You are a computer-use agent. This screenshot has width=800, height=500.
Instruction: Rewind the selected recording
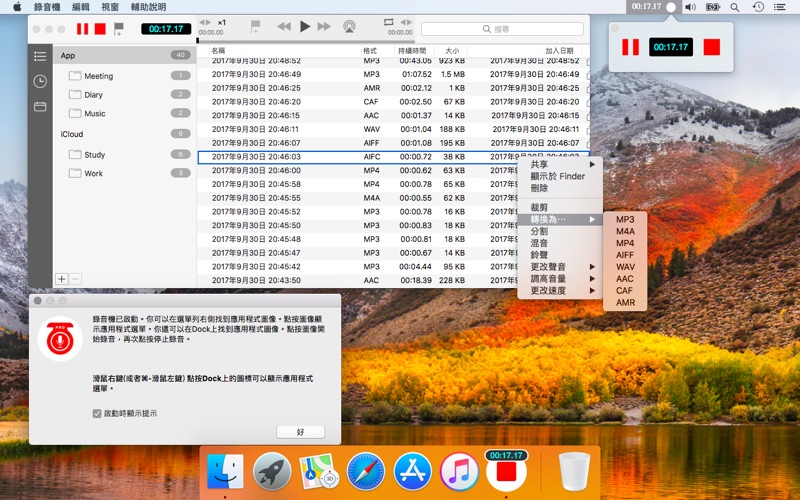tap(284, 27)
